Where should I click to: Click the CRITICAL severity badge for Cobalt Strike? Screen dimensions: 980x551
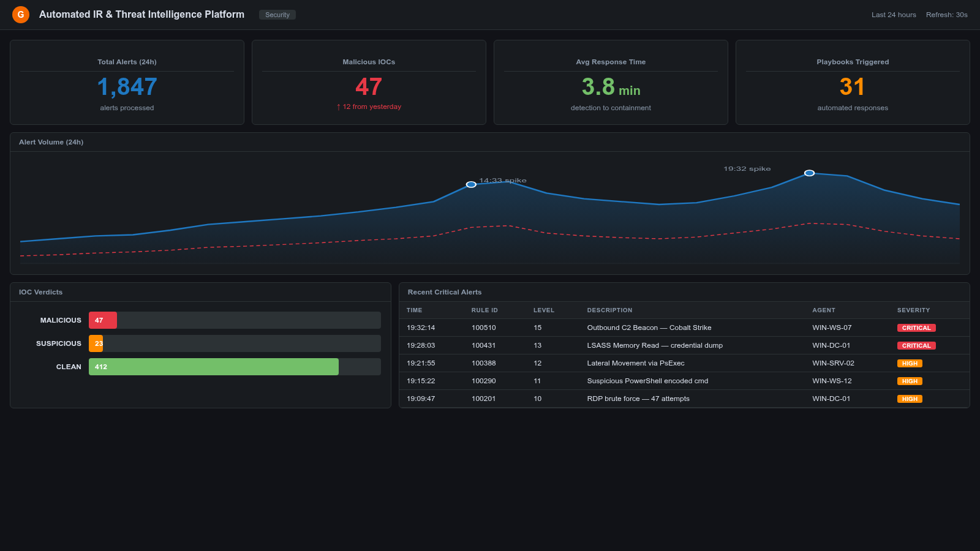click(x=916, y=328)
